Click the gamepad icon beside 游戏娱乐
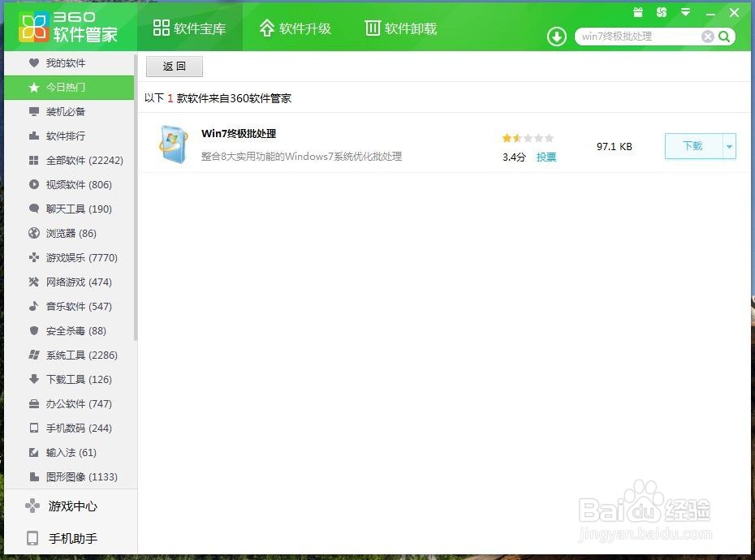This screenshot has height=560, width=755. coord(34,257)
